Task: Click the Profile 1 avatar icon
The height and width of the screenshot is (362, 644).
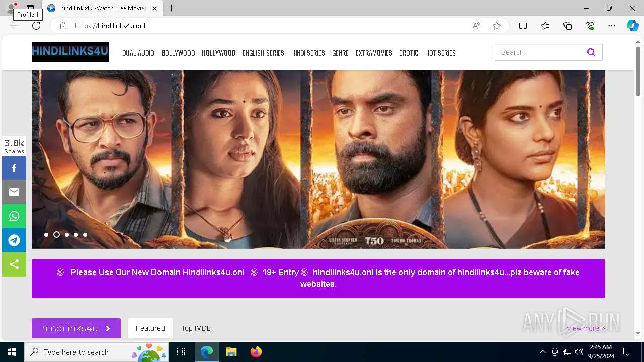Action: (11, 8)
